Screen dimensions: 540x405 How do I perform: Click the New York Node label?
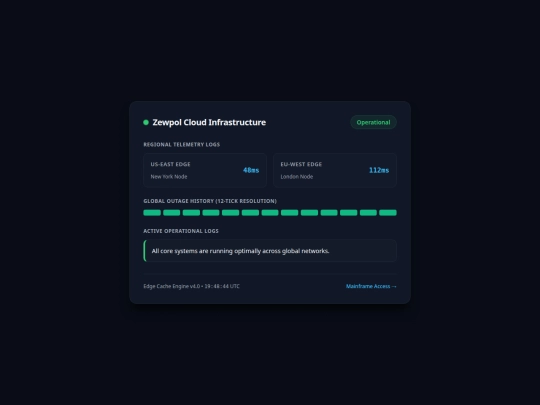click(169, 177)
